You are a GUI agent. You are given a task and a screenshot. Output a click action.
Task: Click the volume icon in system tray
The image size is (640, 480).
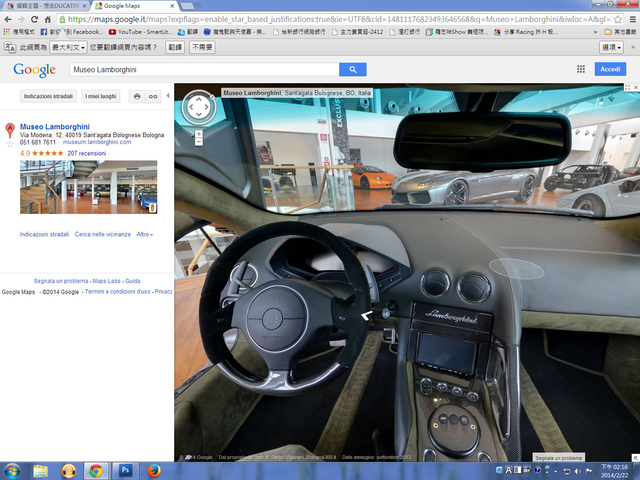pos(578,471)
